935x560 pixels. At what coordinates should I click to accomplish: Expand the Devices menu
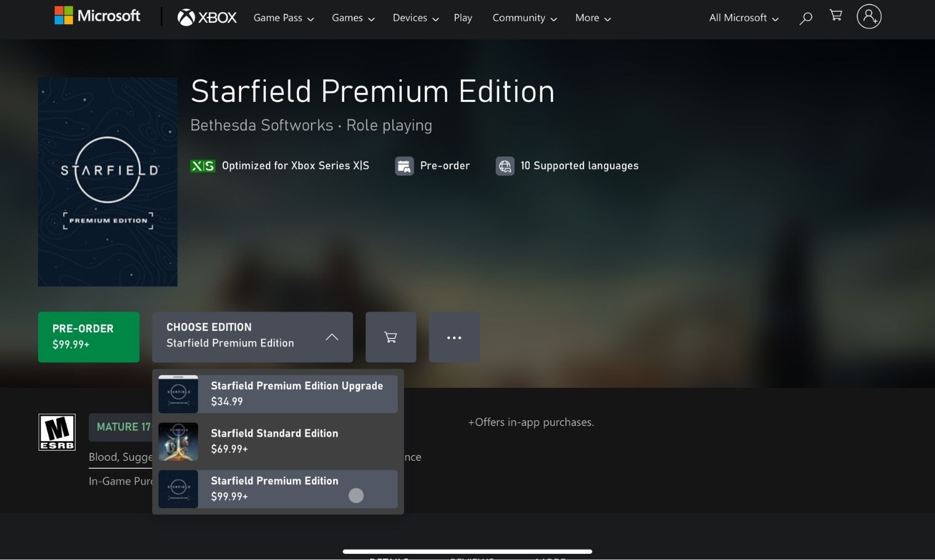tap(414, 18)
